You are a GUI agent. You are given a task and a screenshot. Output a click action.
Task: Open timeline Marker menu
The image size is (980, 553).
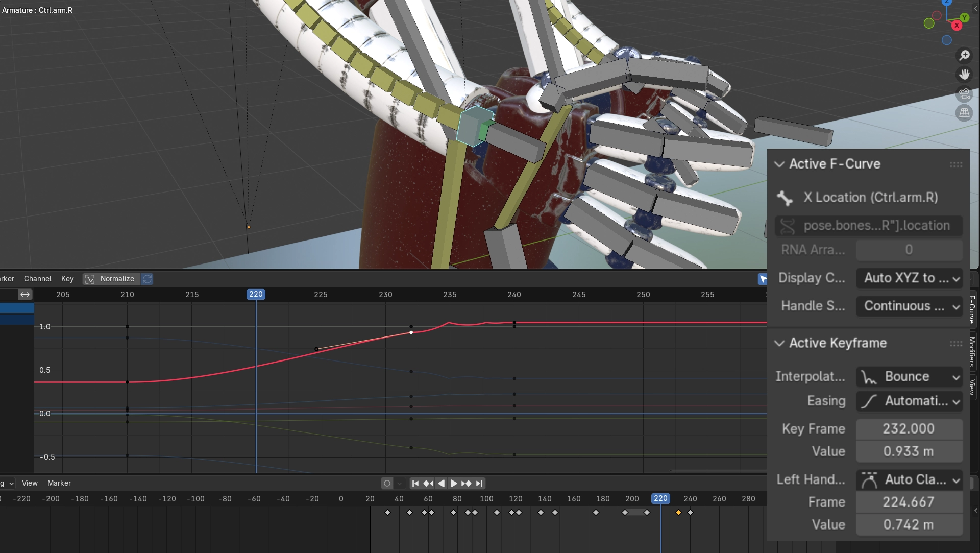[59, 483]
